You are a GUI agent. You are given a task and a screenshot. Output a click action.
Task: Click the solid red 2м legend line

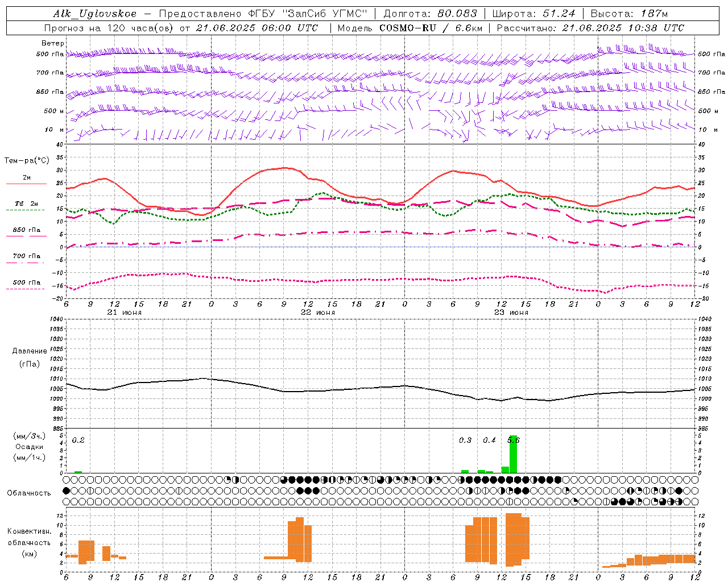(x=26, y=184)
